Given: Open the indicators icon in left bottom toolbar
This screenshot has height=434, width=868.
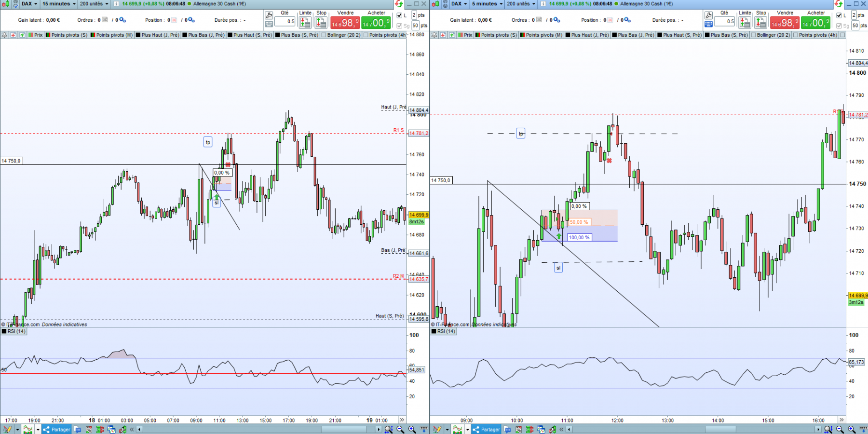Looking at the screenshot, I should (x=28, y=429).
